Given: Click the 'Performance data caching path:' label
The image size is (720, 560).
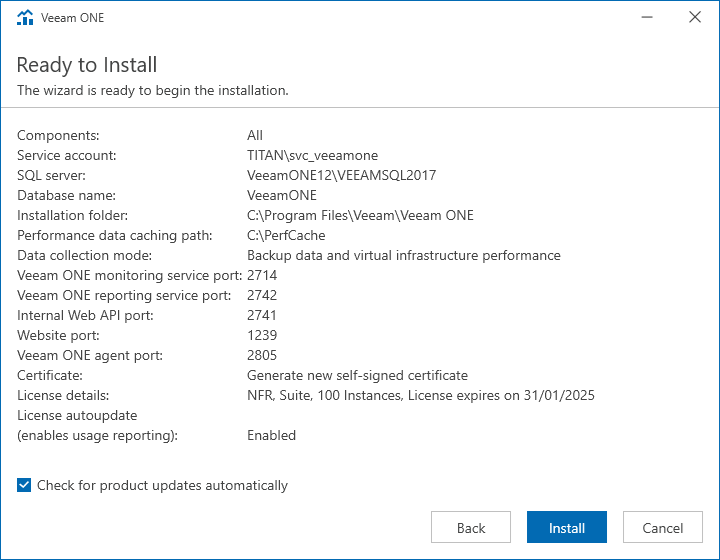Looking at the screenshot, I should click(115, 235).
